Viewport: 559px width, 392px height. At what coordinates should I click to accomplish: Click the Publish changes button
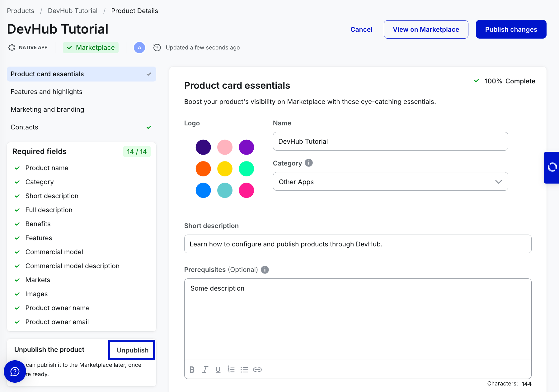[x=511, y=30]
